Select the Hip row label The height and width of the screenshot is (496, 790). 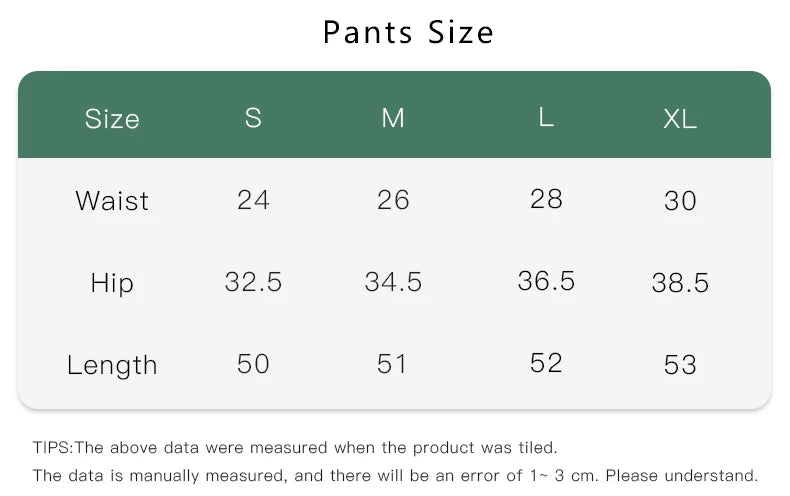112,283
